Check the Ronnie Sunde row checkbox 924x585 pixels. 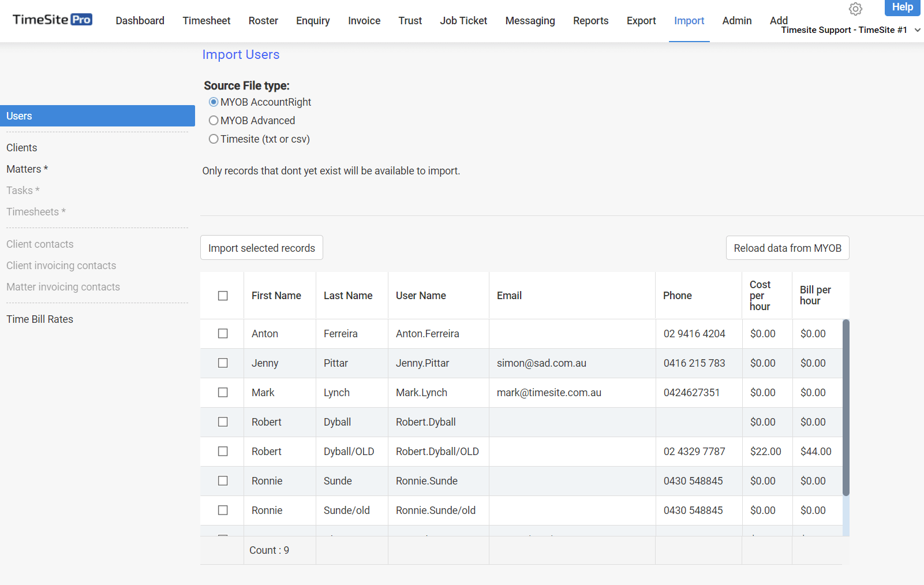click(223, 481)
